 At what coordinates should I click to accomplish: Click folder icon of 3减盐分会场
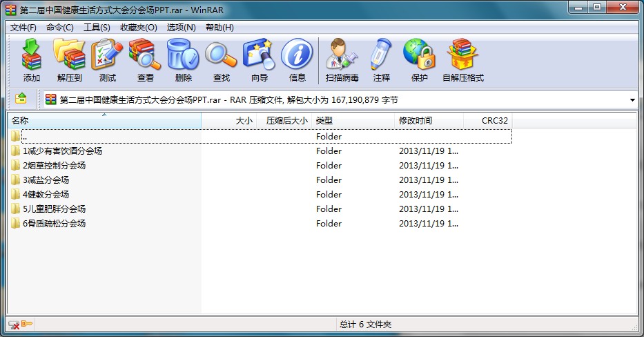click(x=16, y=180)
